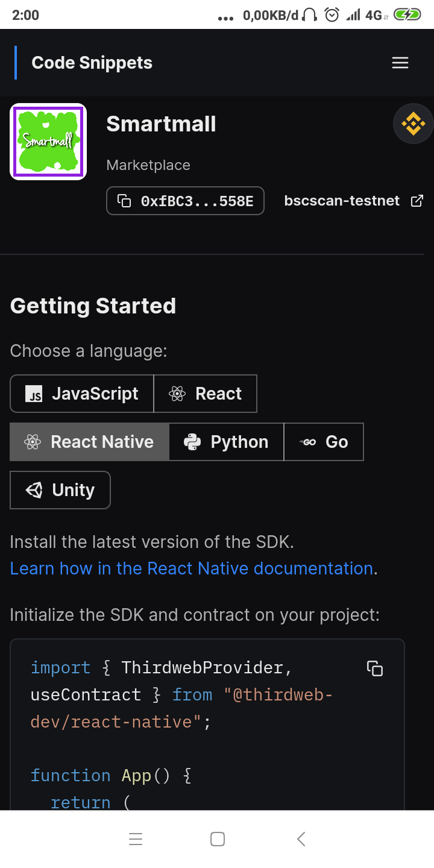The image size is (434, 868).
Task: Select the React language option
Action: point(206,394)
